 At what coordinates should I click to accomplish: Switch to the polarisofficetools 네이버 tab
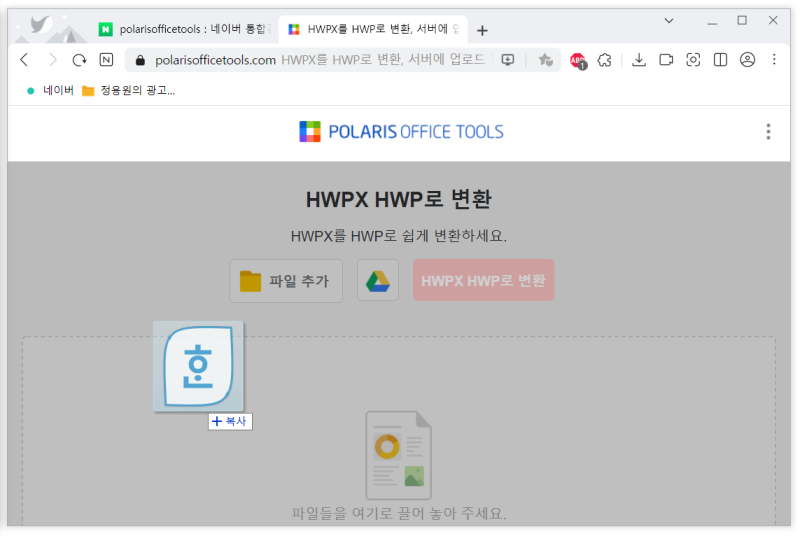click(184, 29)
